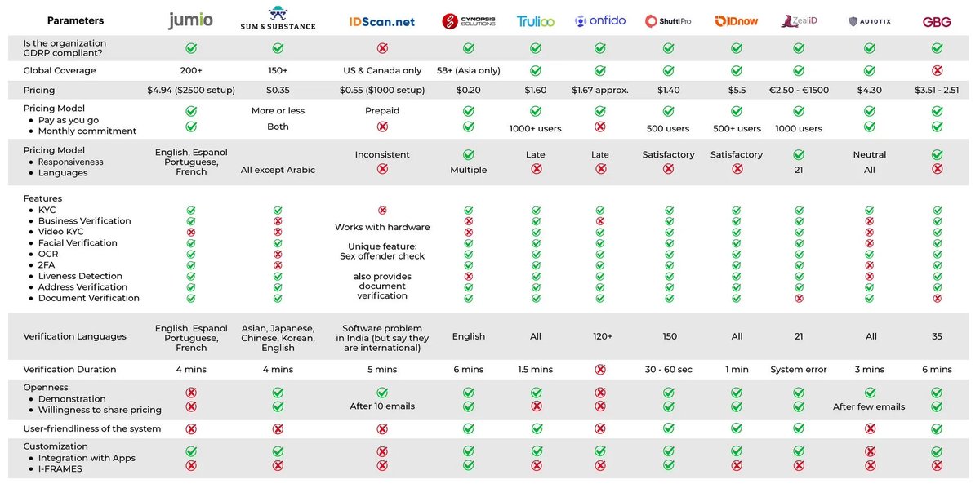Viewport: 980px width, 484px height.
Task: Select Jumio's pricing cell $4.94 ($2500 setup)
Action: coord(190,91)
